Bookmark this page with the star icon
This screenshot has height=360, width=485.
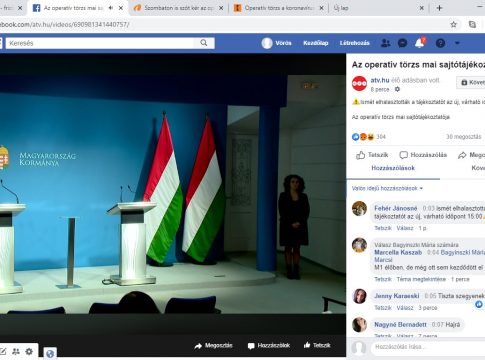(453, 24)
